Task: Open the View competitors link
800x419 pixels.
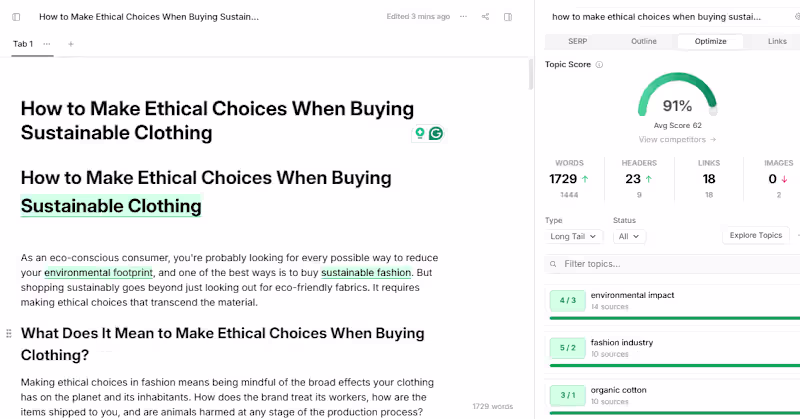Action: [x=677, y=140]
